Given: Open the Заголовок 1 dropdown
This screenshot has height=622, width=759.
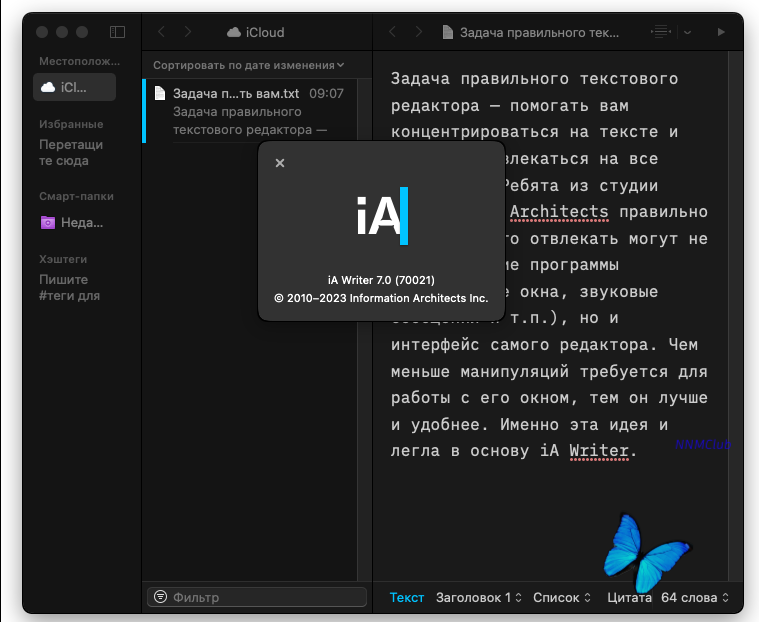Looking at the screenshot, I should [x=478, y=598].
